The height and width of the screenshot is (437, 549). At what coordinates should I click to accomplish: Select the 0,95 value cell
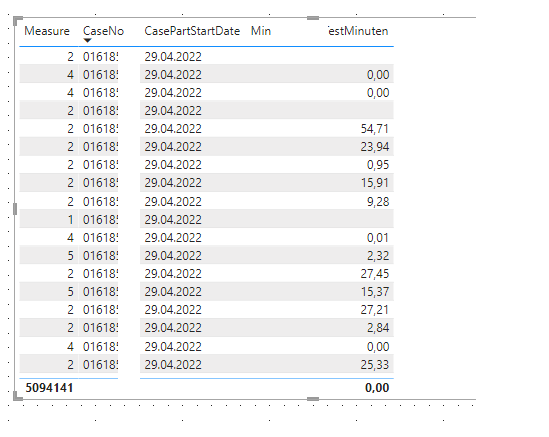pos(378,165)
